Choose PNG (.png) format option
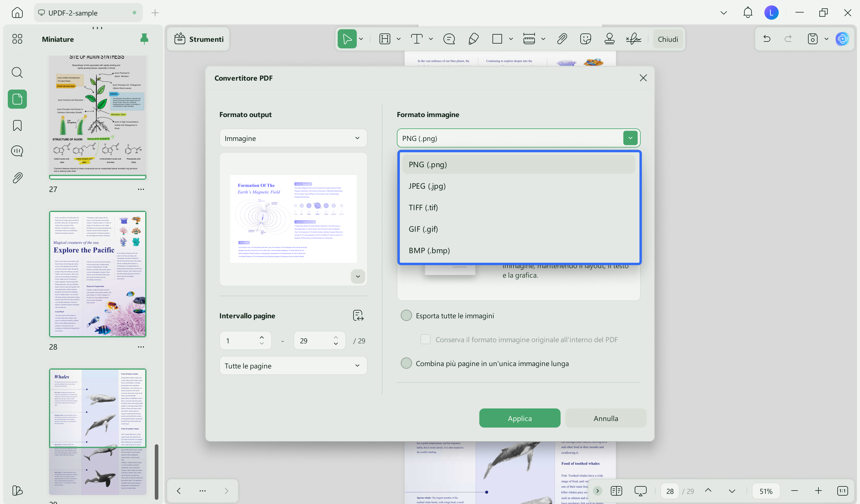The width and height of the screenshot is (860, 504). coord(518,164)
